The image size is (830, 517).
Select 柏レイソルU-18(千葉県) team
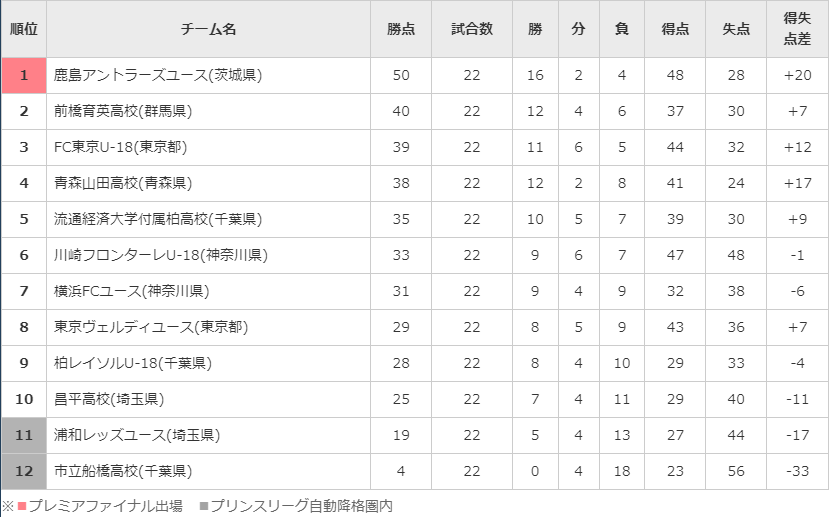click(133, 363)
